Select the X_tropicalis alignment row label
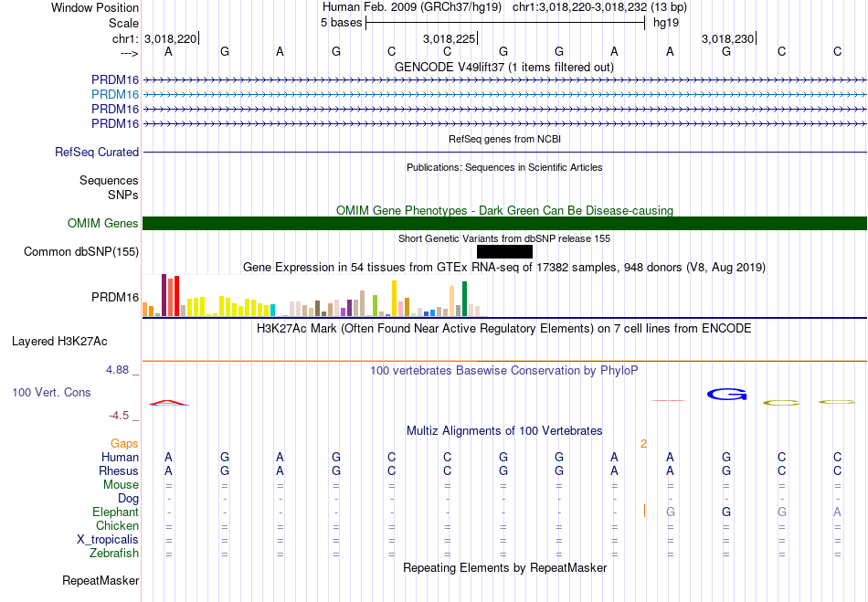868x602 pixels. (108, 540)
